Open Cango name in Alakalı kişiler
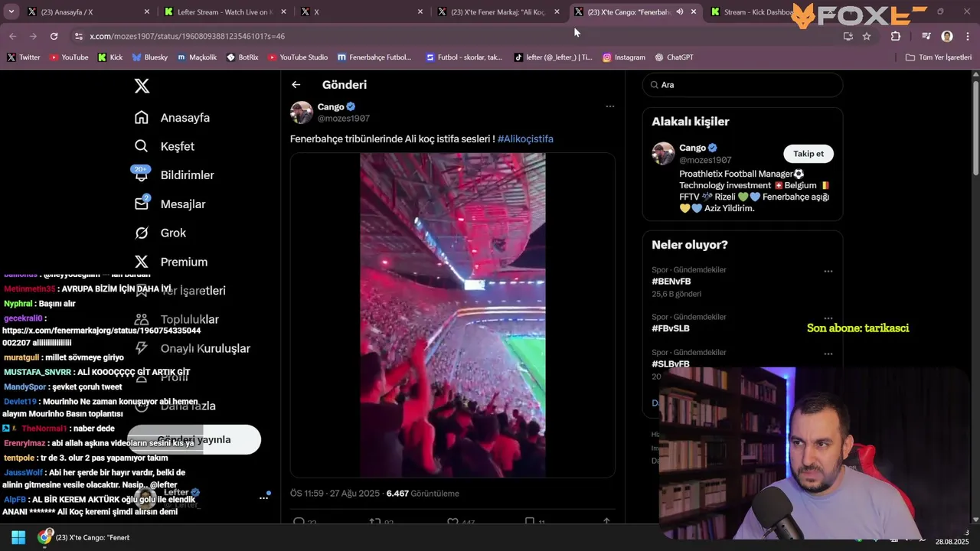The width and height of the screenshot is (980, 551). 692,148
